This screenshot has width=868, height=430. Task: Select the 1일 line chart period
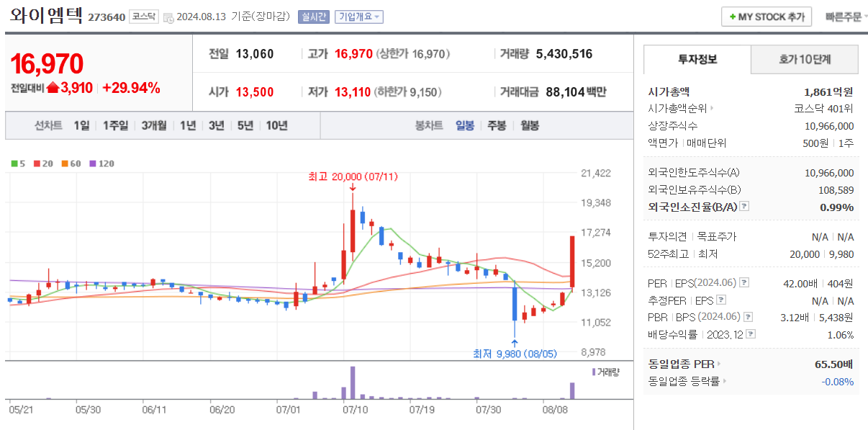point(82,125)
